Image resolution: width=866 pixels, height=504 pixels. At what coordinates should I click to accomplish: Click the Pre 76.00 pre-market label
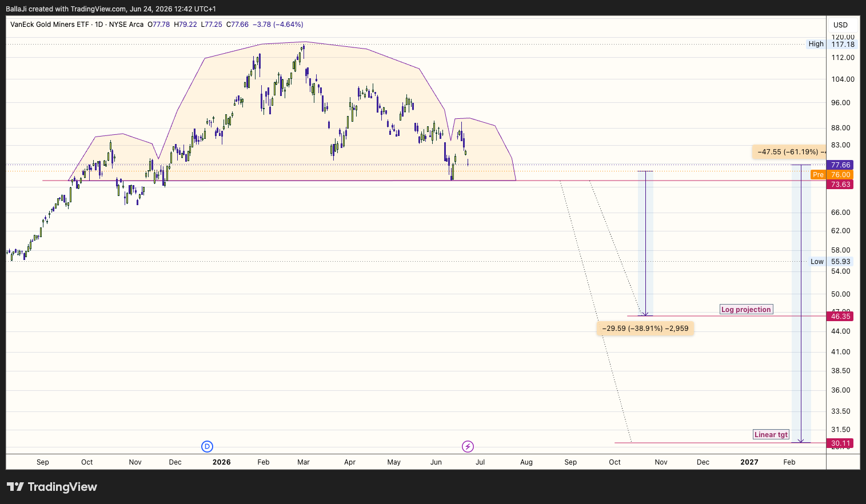832,175
